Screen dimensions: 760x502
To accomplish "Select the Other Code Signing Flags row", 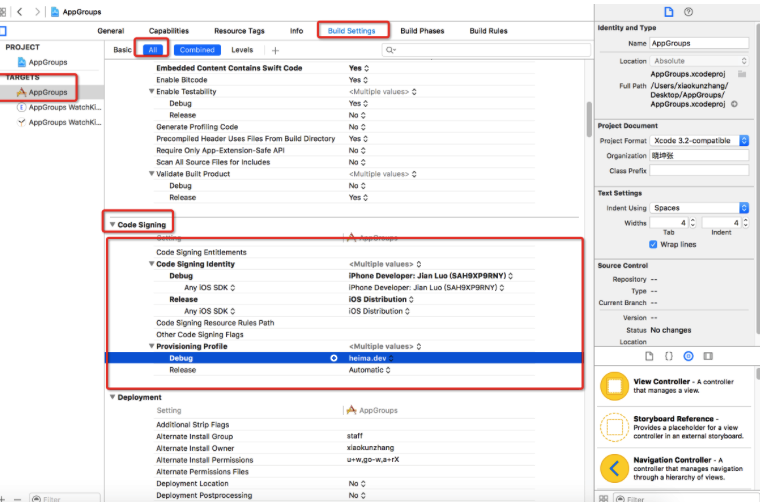I will click(344, 335).
